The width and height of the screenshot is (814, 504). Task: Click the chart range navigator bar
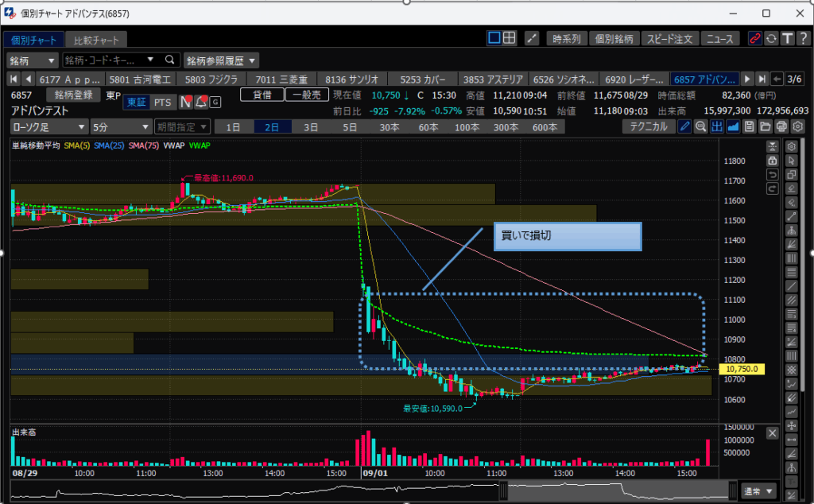pyautogui.click(x=374, y=490)
